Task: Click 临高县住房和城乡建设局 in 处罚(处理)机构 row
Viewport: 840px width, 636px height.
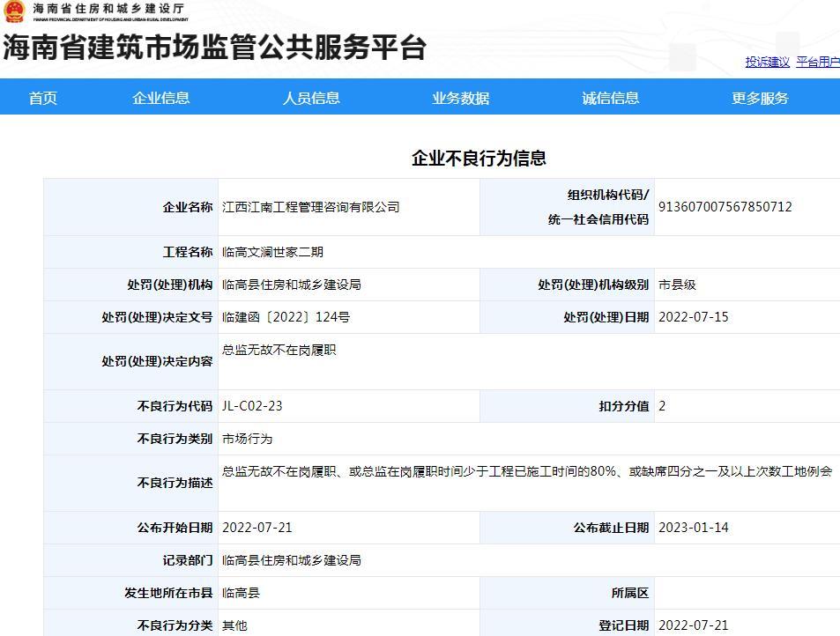Action: pos(292,285)
